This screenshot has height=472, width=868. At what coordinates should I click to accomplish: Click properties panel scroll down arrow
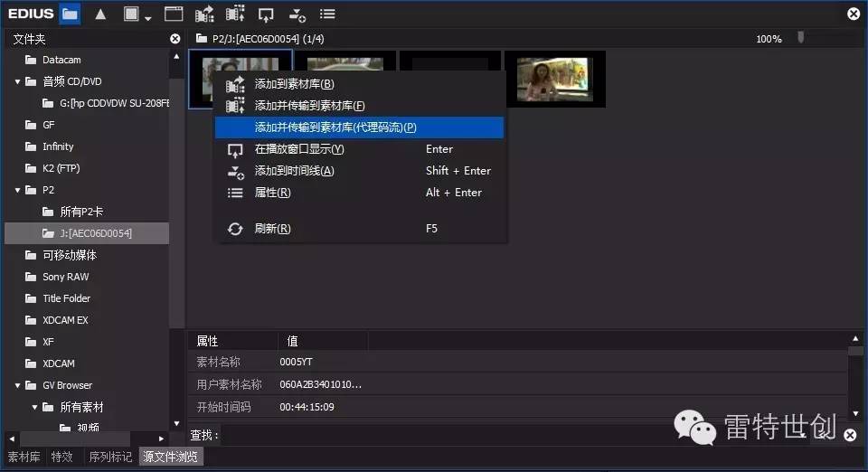(856, 413)
